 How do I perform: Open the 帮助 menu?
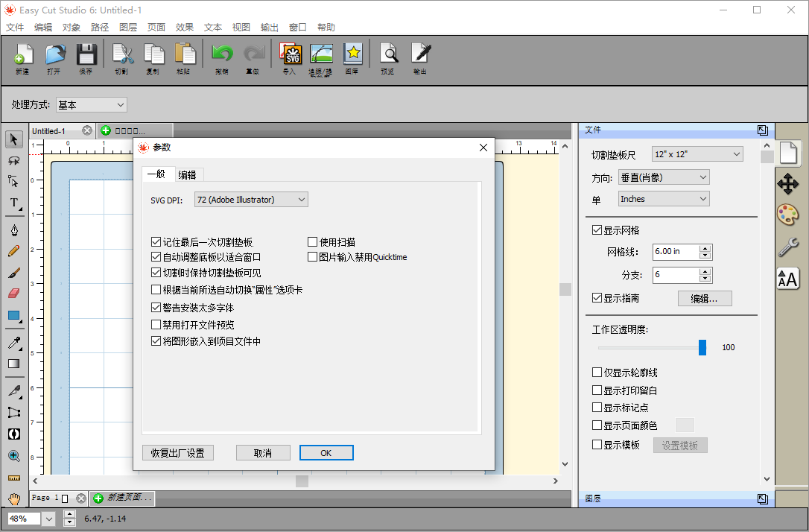point(326,28)
